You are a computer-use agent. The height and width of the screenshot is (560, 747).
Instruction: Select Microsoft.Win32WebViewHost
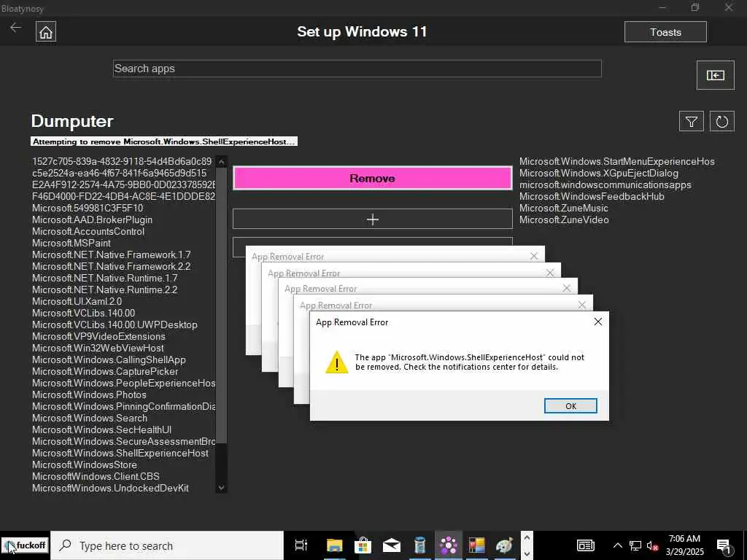coord(98,348)
